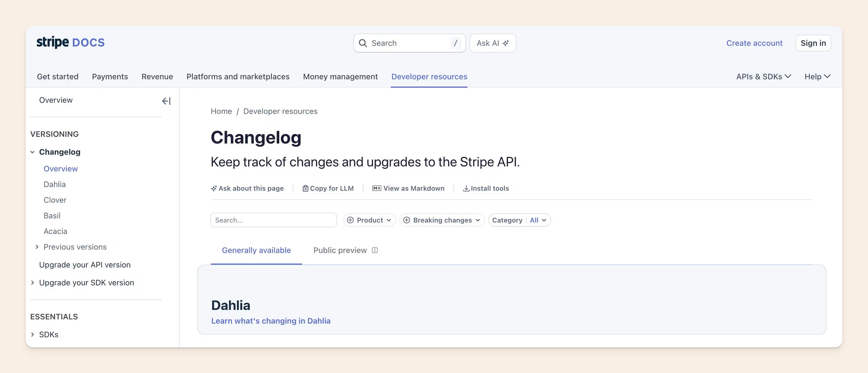Open the Product filter dropdown

point(369,220)
